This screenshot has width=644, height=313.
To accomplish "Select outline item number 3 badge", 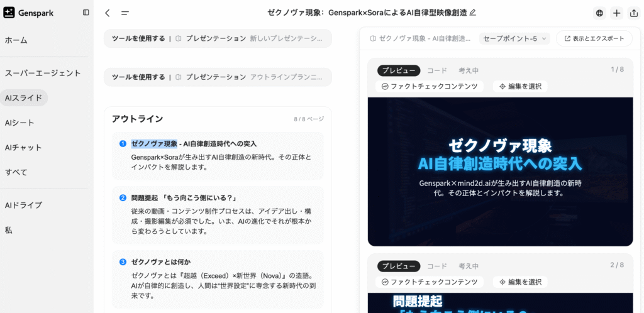I will [x=123, y=261].
